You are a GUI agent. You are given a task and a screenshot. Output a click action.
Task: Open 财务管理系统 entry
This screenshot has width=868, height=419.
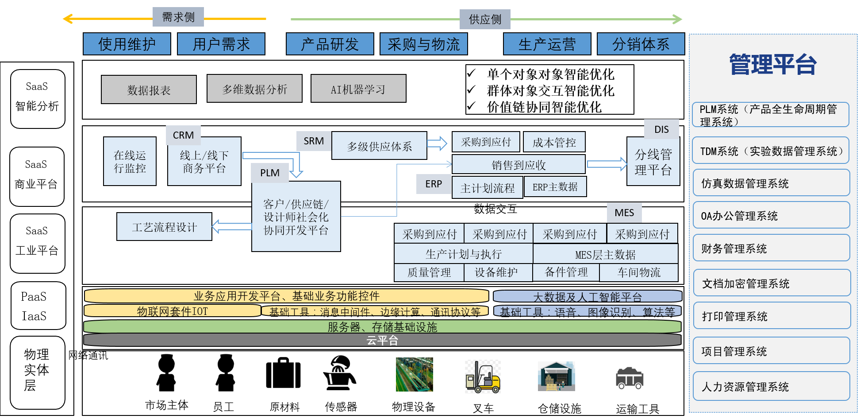[x=771, y=248]
